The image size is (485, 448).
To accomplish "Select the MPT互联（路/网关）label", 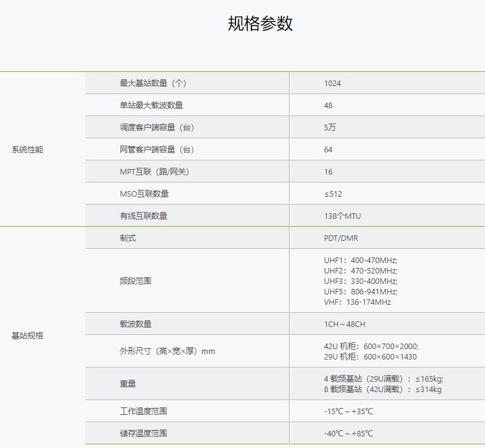I will pos(154,171).
